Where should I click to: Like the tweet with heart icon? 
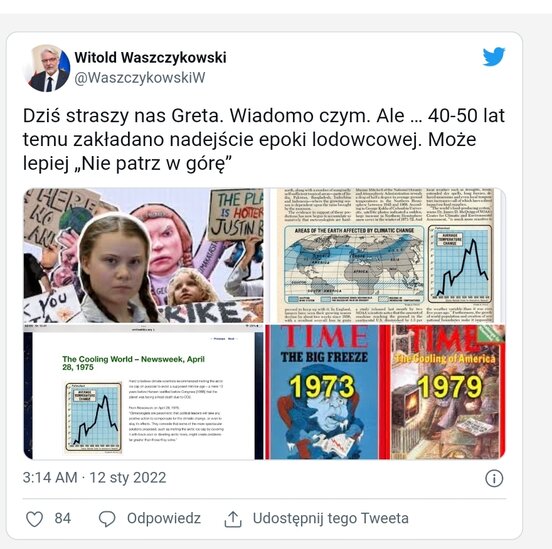pos(35,519)
